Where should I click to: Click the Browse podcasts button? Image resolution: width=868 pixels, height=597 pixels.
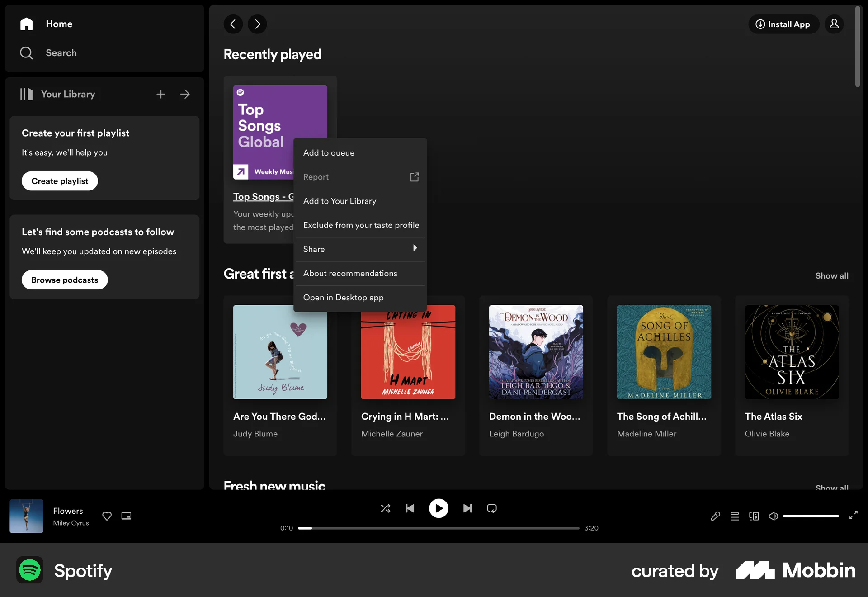point(64,280)
